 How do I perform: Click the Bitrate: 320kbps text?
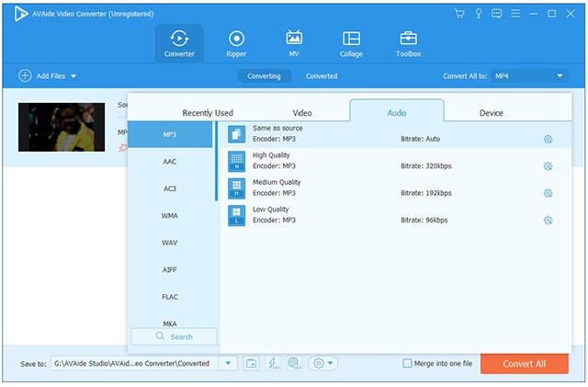(x=426, y=165)
